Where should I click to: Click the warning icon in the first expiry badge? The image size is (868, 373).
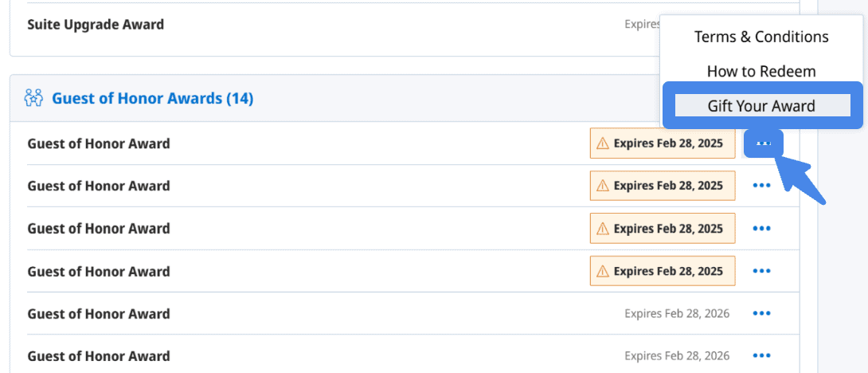coord(603,144)
